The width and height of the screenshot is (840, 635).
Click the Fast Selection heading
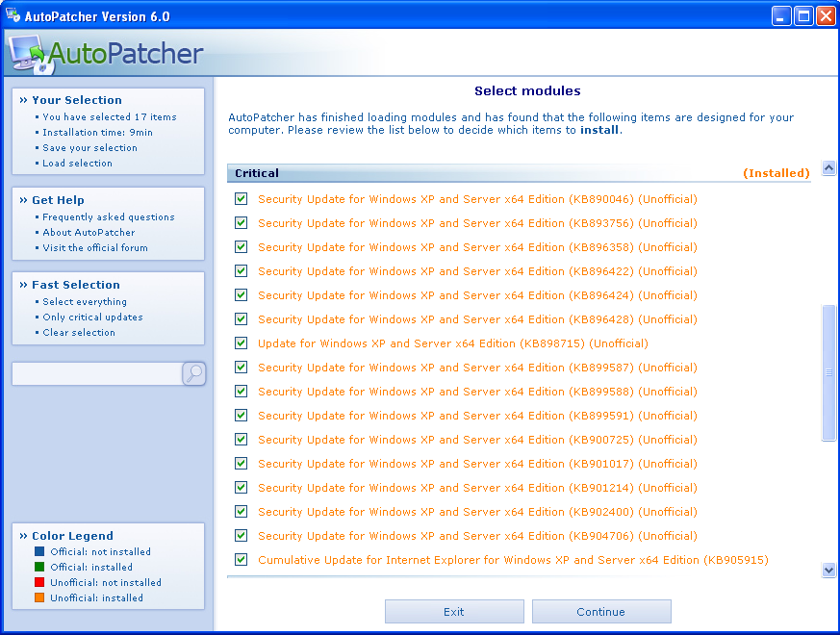click(76, 285)
